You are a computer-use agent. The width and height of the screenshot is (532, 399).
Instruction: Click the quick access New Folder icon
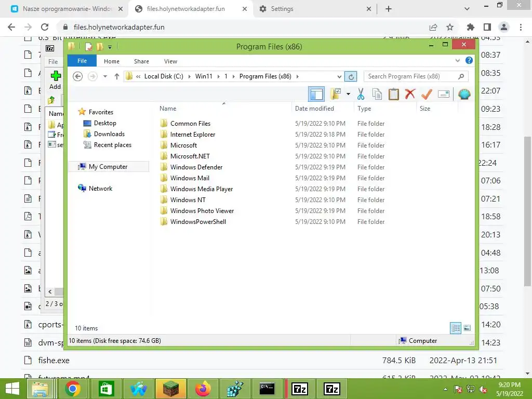pos(100,46)
